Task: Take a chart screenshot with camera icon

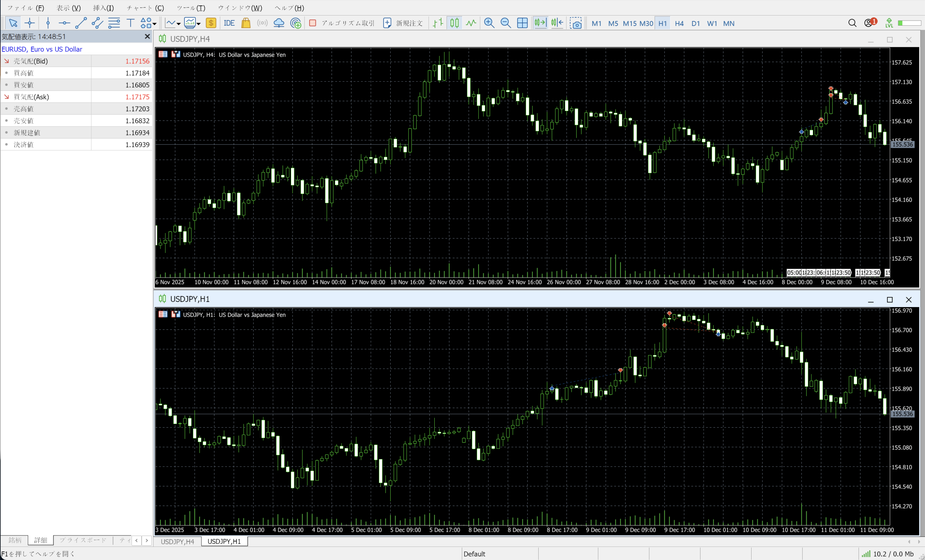Action: [x=576, y=23]
